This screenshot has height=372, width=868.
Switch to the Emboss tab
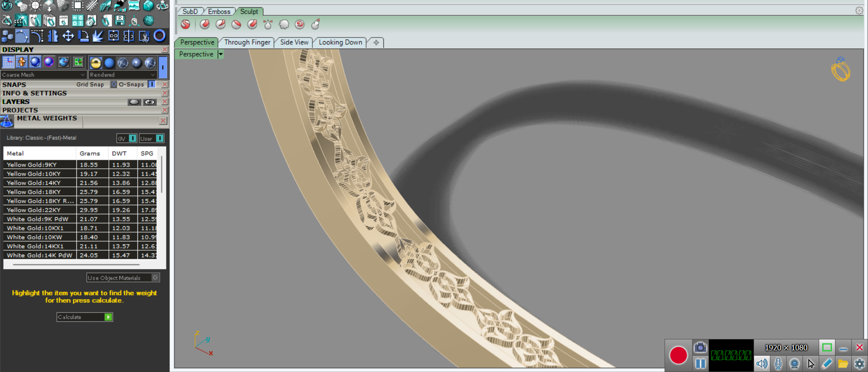pyautogui.click(x=219, y=11)
